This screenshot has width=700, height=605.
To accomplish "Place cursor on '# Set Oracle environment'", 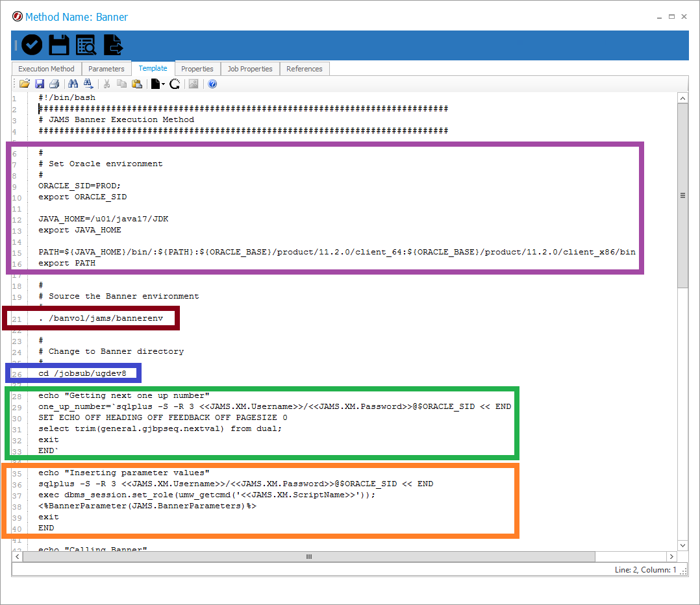I will point(101,164).
